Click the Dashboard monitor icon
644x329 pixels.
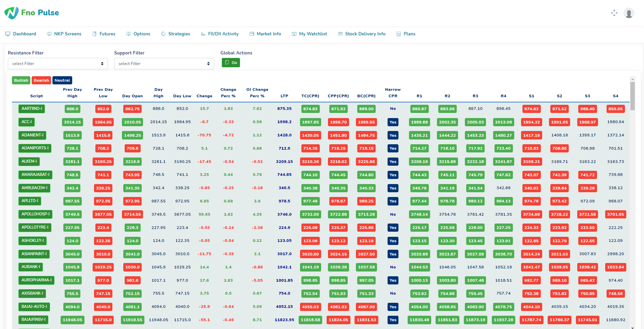(x=8, y=34)
